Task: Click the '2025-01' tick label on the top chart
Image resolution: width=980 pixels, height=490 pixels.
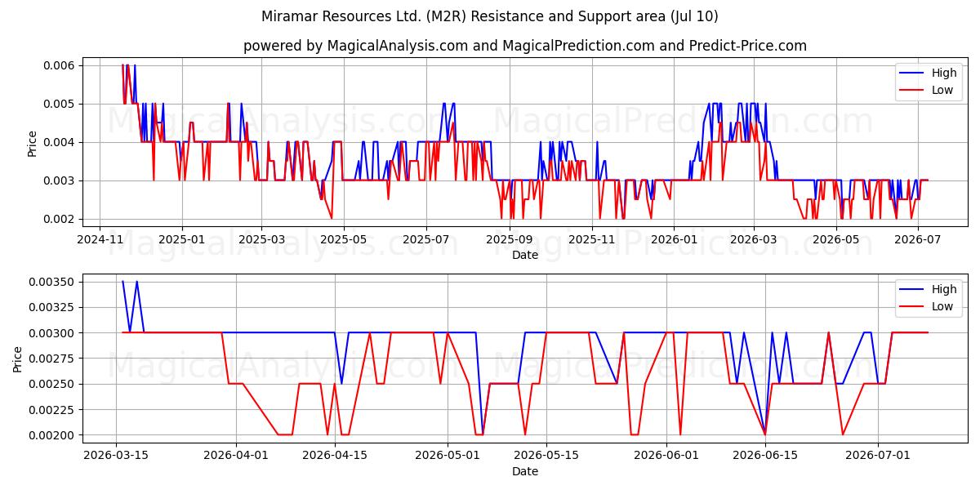Action: (181, 240)
